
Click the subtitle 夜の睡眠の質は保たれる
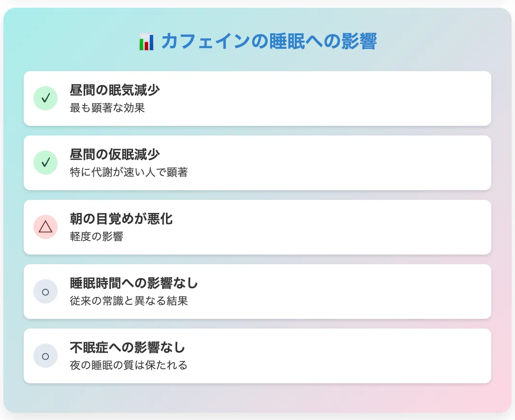129,365
